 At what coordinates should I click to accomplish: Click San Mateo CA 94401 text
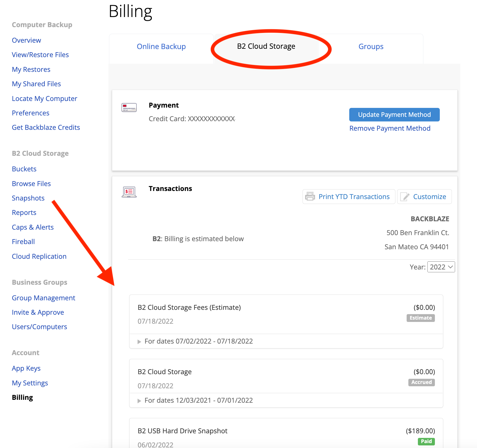pos(417,247)
